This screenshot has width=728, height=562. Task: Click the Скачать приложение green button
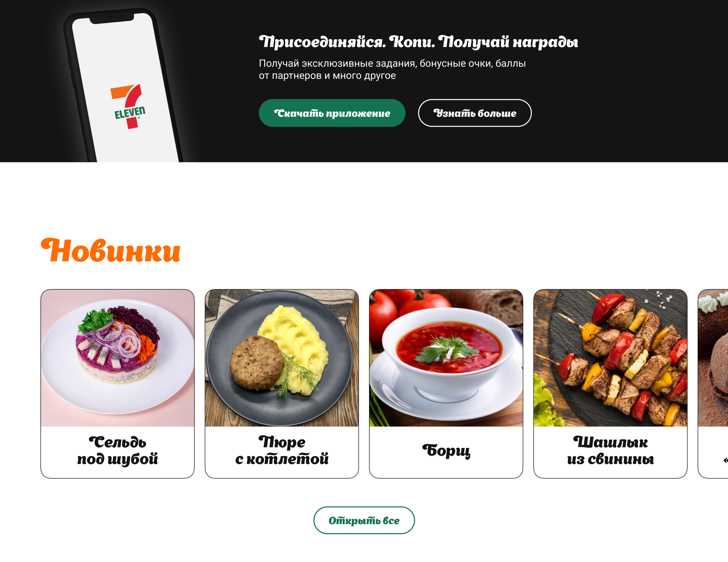click(x=332, y=113)
